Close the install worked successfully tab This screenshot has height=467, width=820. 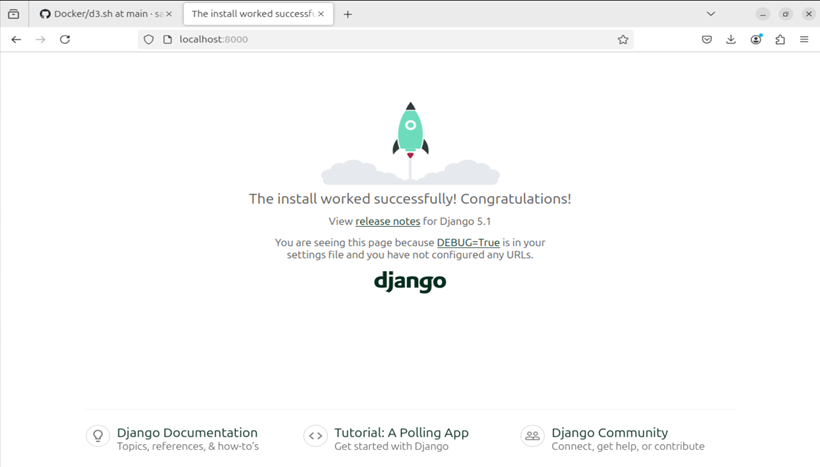coord(321,14)
